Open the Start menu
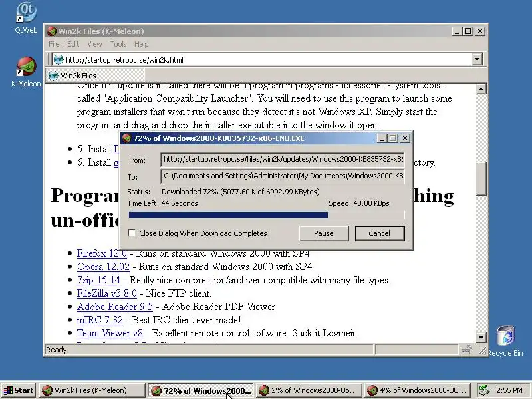The width and height of the screenshot is (532, 399). [x=19, y=390]
